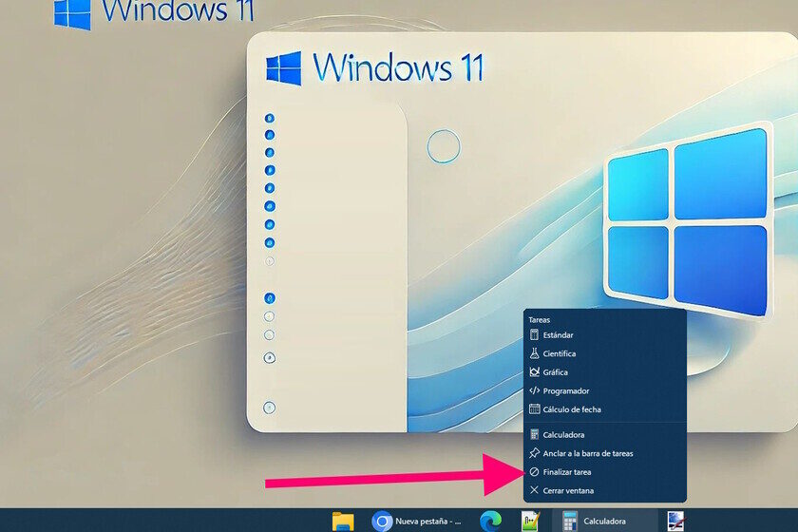Switch to the Nueva pestaña browser window
Viewport: 798px width, 532px height.
pyautogui.click(x=416, y=522)
